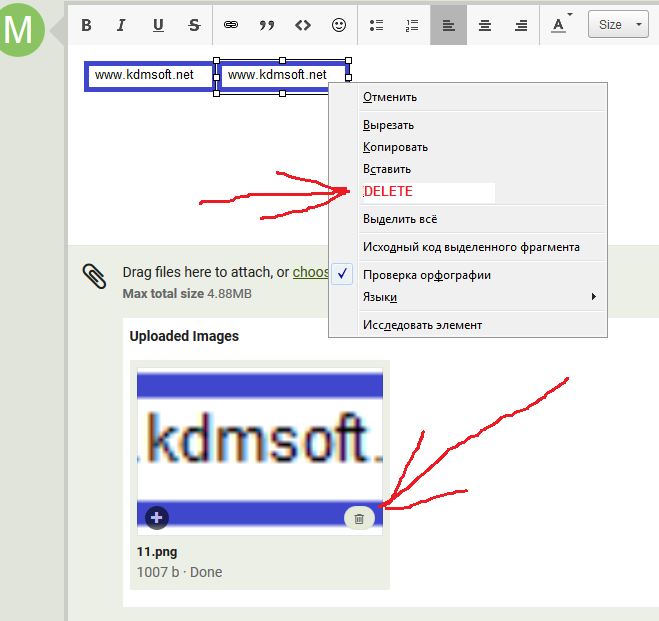
Task: Create a bulleted list
Action: coord(376,25)
